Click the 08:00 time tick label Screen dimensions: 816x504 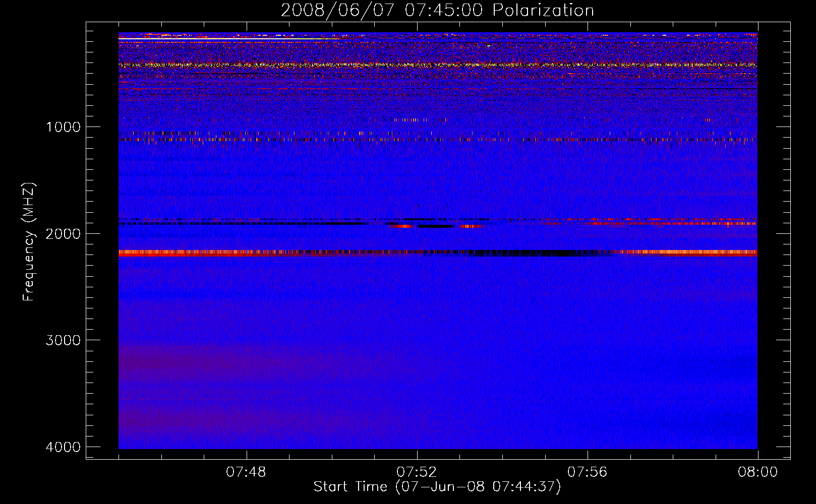(x=757, y=472)
